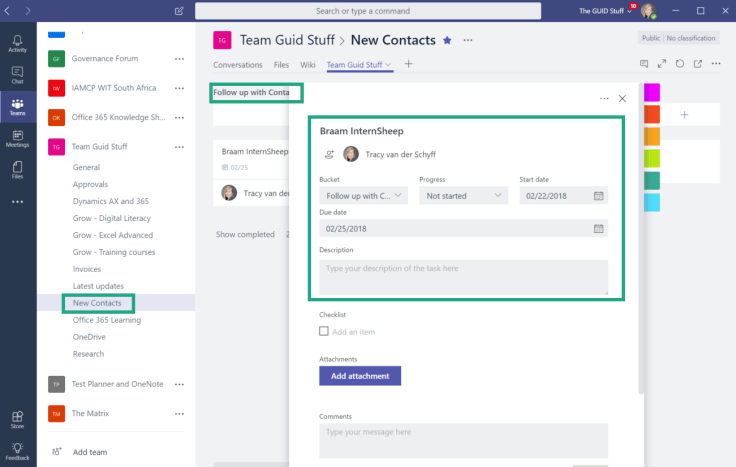
Task: Click the compose new chat icon
Action: [179, 11]
